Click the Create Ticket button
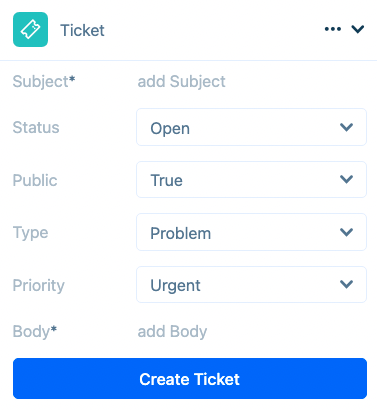Viewport: 377px width, 410px height. tap(190, 379)
